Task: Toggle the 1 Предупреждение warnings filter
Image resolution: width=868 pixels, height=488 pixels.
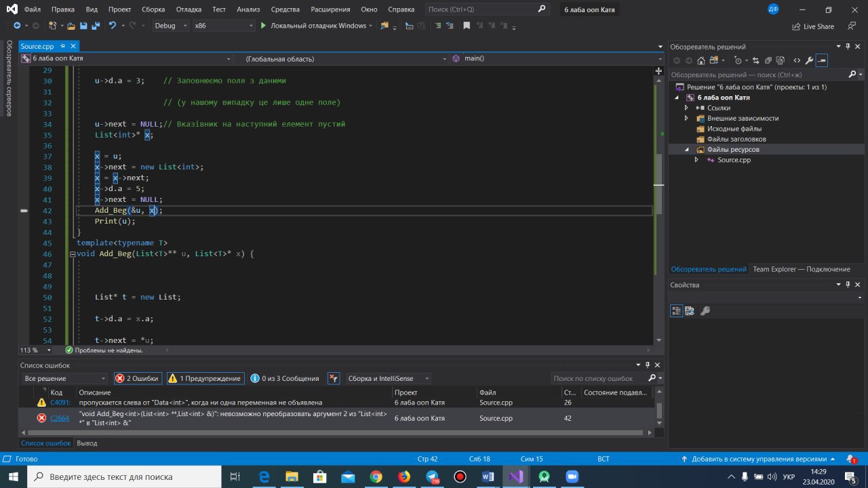Action: pyautogui.click(x=205, y=378)
